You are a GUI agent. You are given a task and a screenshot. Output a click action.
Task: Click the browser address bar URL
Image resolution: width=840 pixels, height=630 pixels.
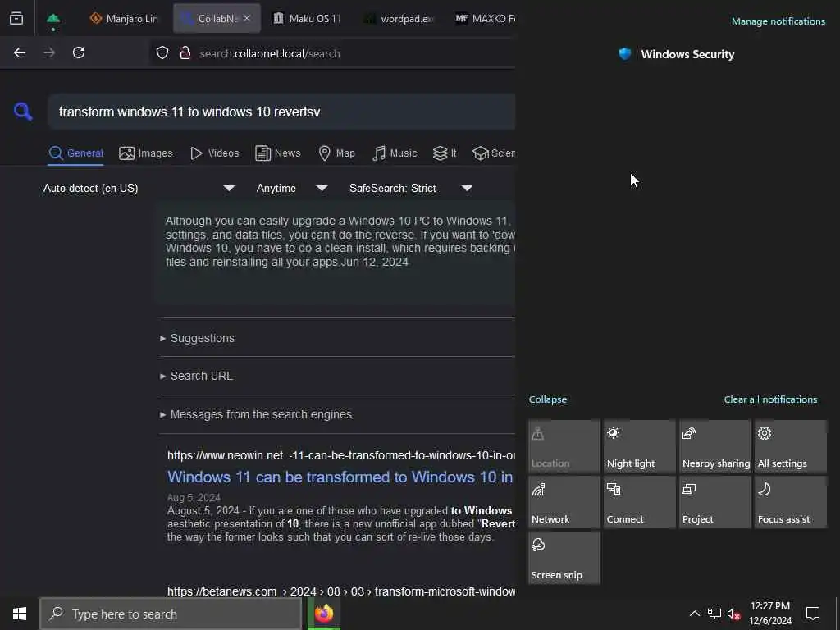269,53
